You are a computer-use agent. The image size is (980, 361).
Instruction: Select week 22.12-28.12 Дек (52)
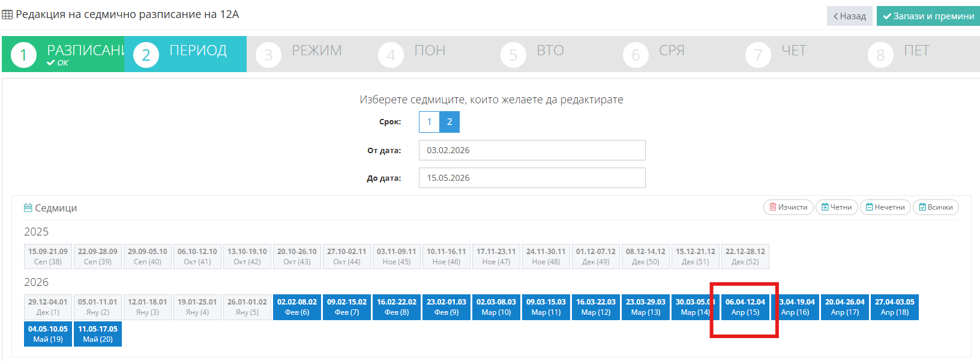(745, 256)
